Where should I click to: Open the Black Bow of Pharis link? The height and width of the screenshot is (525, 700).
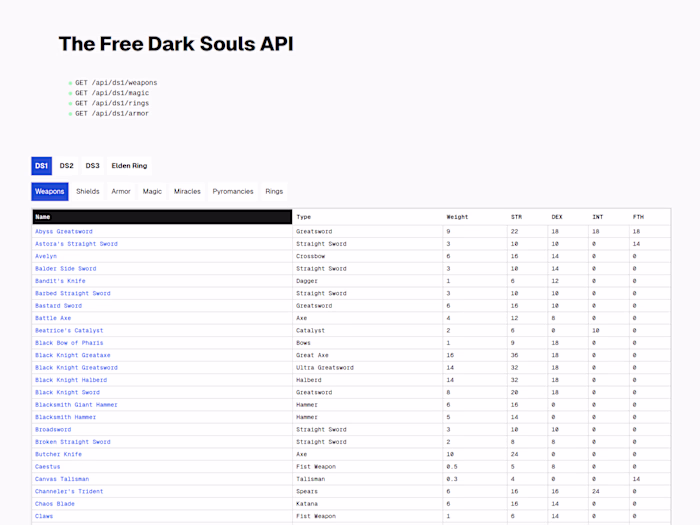(x=69, y=343)
